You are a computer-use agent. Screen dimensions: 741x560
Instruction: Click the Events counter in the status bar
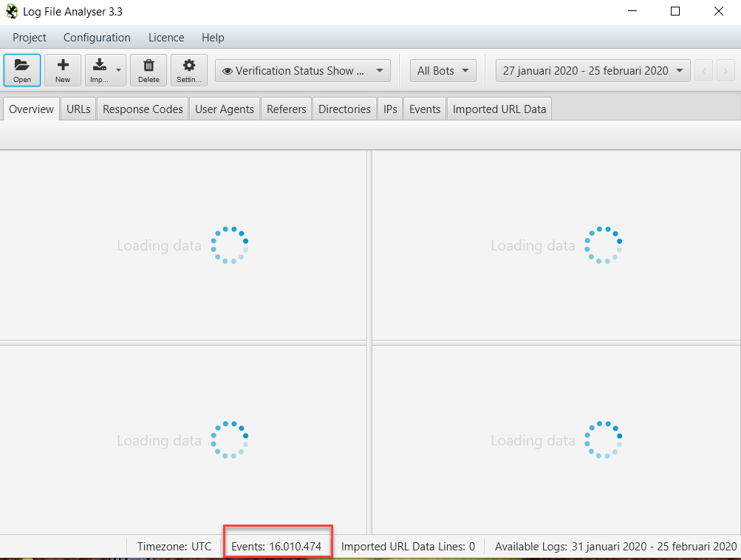point(277,547)
